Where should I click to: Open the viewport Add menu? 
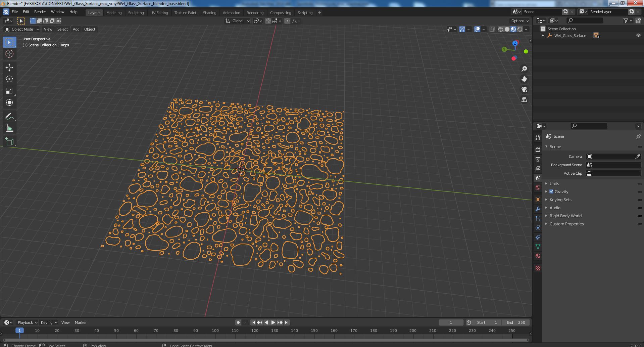click(76, 29)
